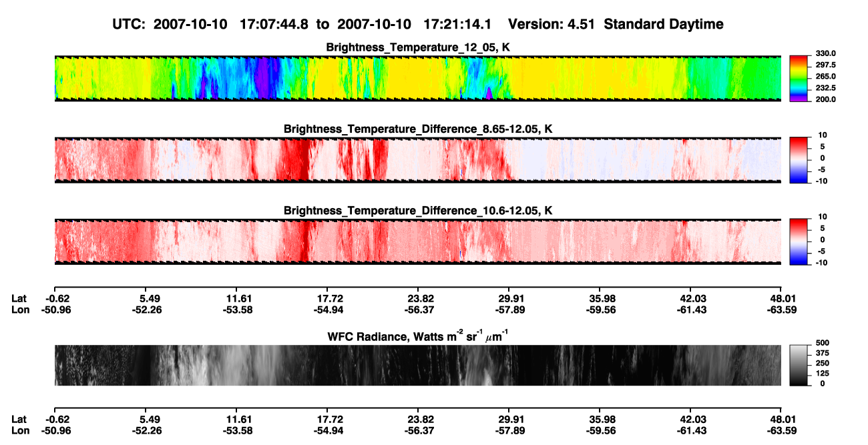
Task: Click the 'Lon' label on axis under 10.6-12.05 panel
Action: click(x=20, y=310)
